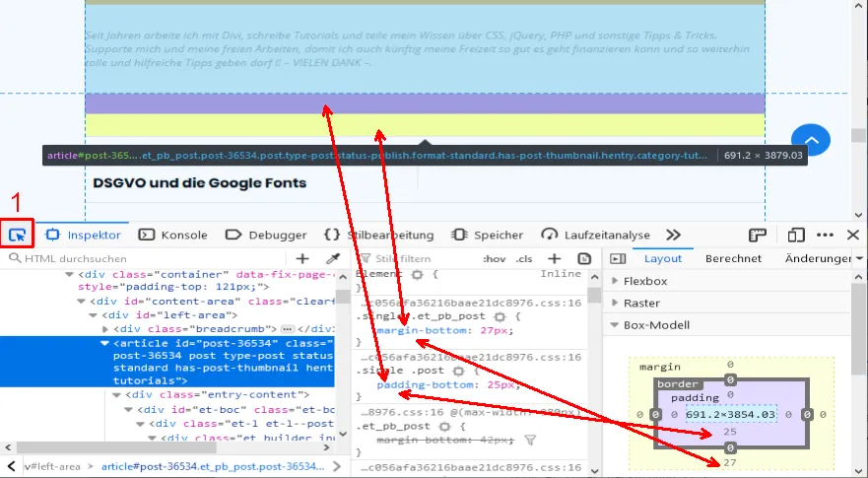Screen dimensions: 868x478
Task: Edit box model margin-bottom value 27
Action: pyautogui.click(x=730, y=462)
